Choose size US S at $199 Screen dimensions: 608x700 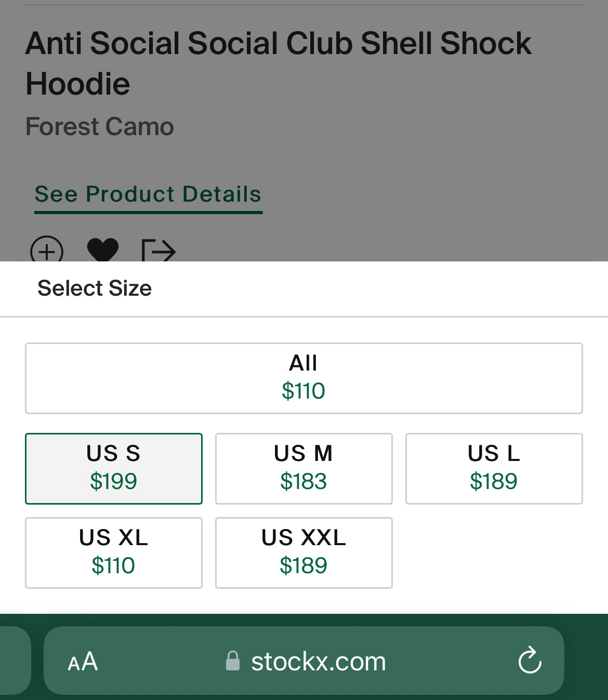[113, 468]
